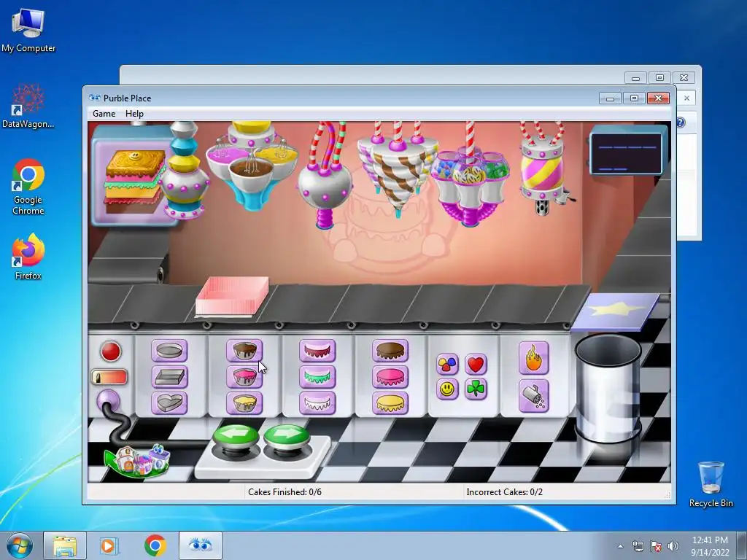The height and width of the screenshot is (560, 747).
Task: Click Purble Place taskbar button
Action: (x=200, y=545)
